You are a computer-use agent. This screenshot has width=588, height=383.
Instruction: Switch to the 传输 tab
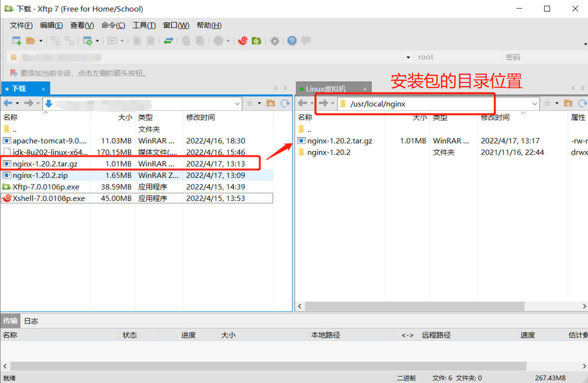click(10, 320)
